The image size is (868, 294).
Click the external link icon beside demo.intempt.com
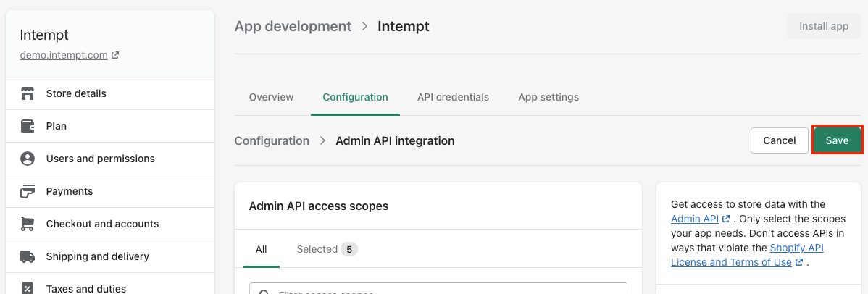tap(115, 55)
